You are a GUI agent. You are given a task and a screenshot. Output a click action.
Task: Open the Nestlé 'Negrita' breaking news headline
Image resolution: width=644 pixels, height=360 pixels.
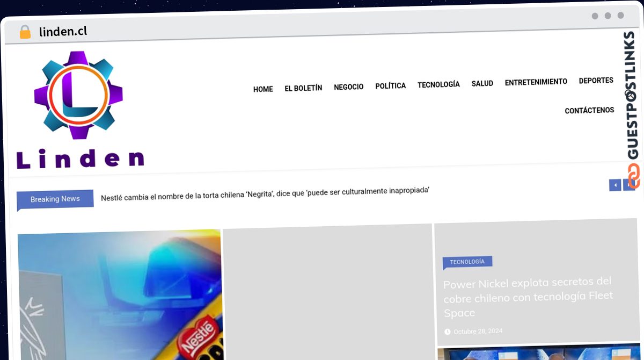[265, 193]
